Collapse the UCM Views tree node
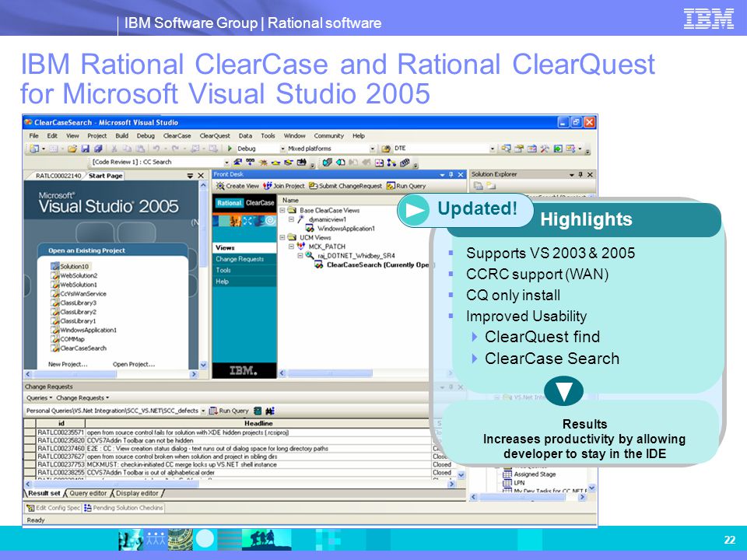 click(282, 237)
